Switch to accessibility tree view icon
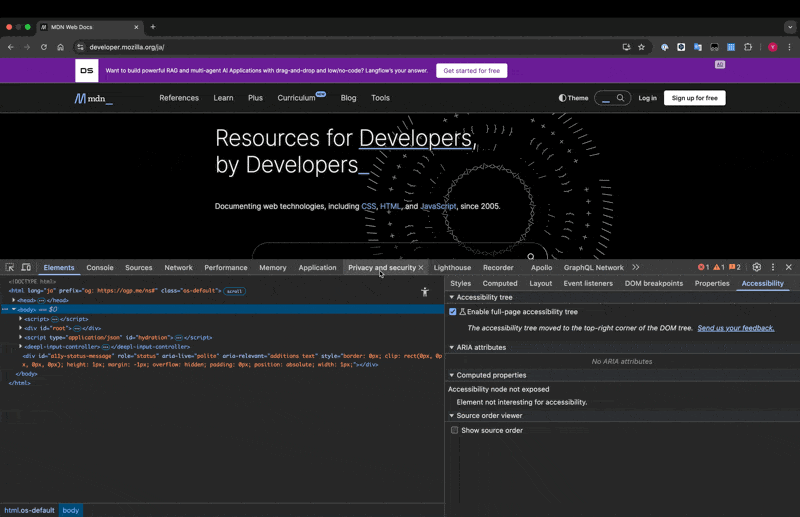The image size is (800, 517). (425, 292)
